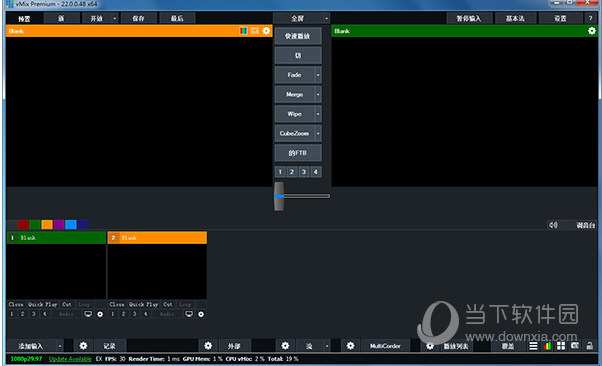Expand stream 流 dropdown arrow

tap(327, 346)
